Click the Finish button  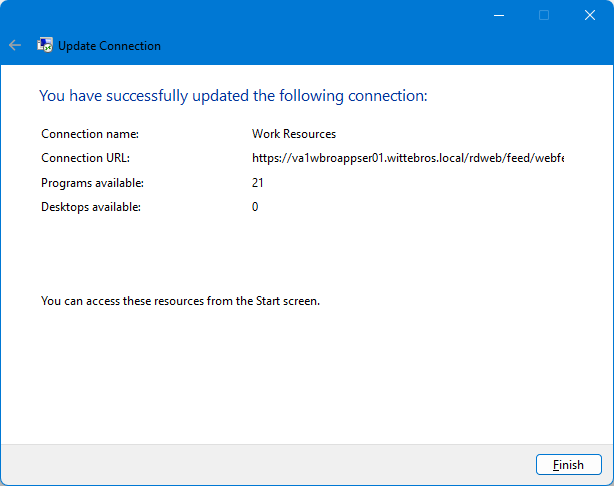568,464
